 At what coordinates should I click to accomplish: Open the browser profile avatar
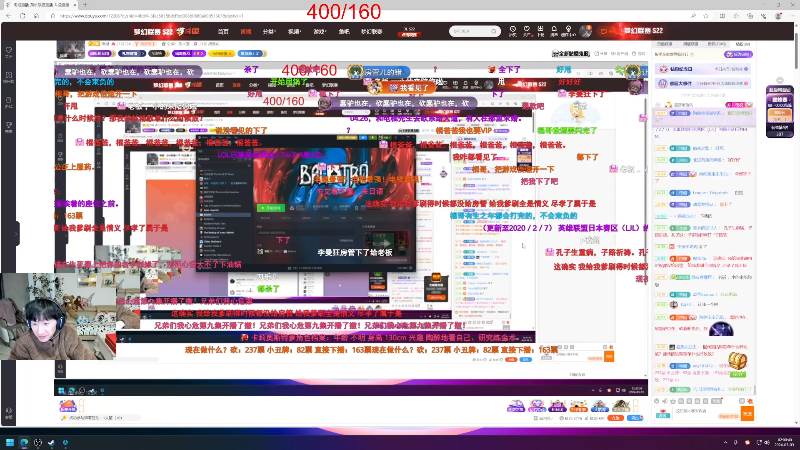[x=778, y=16]
